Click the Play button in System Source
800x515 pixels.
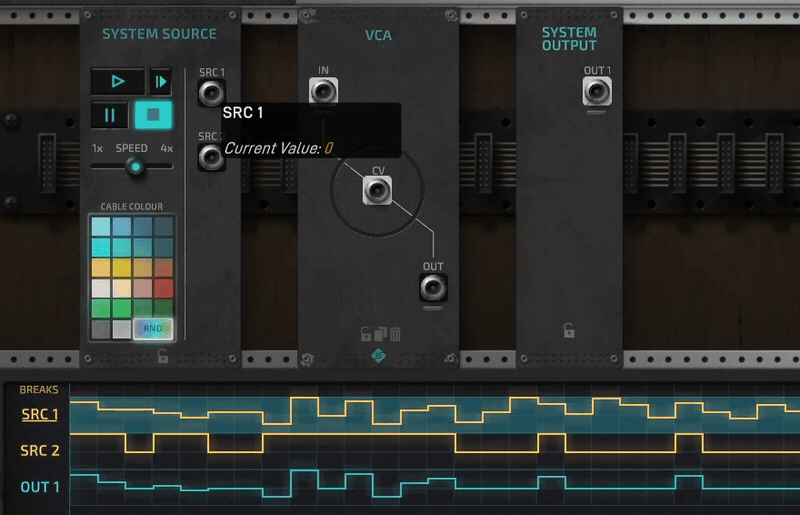point(118,82)
